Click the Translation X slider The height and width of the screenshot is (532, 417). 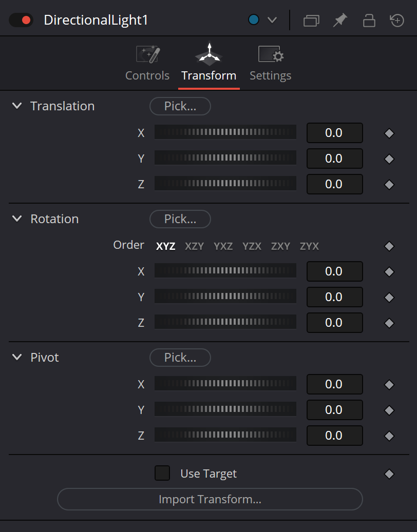(225, 132)
